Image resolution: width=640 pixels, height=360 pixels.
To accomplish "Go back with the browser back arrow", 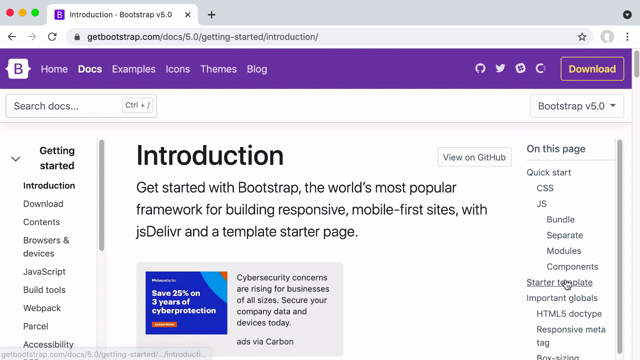I will (x=12, y=37).
